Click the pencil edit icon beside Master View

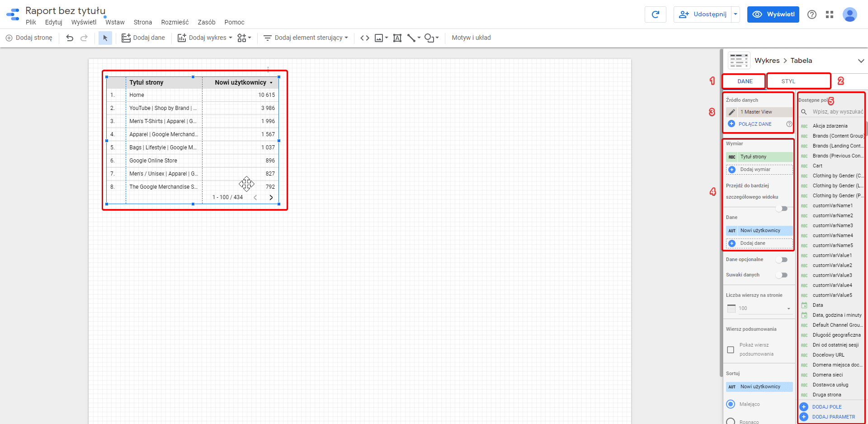coord(732,112)
